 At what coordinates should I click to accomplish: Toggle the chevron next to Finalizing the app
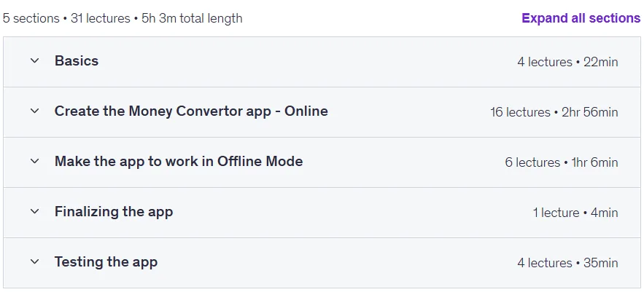coord(35,212)
